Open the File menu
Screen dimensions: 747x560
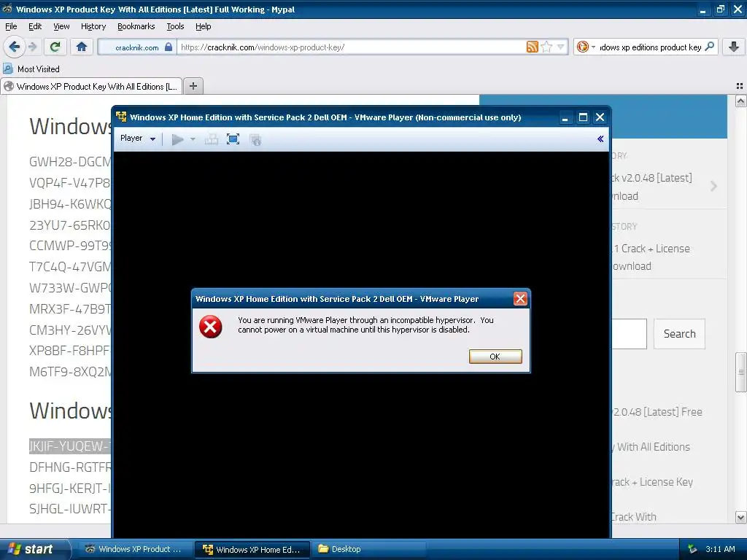point(11,26)
